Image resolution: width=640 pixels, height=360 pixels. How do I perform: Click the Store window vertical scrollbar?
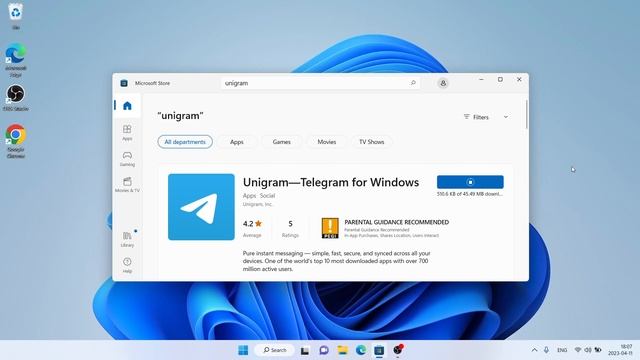527,115
